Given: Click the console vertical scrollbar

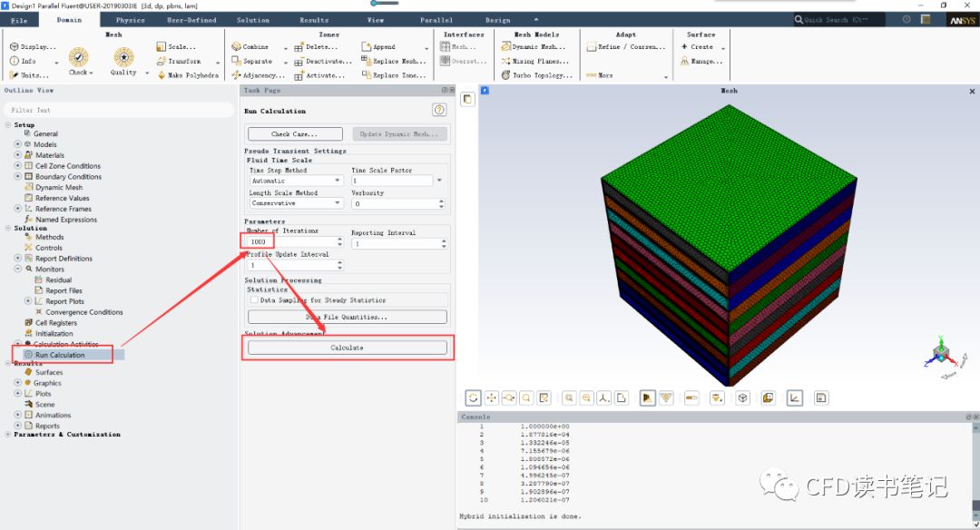Looking at the screenshot, I should pos(975,474).
